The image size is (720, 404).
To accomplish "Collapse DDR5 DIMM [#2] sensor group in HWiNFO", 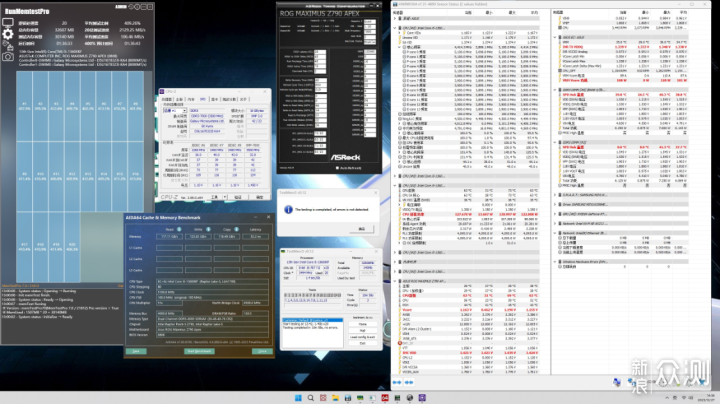I will pyautogui.click(x=555, y=142).
